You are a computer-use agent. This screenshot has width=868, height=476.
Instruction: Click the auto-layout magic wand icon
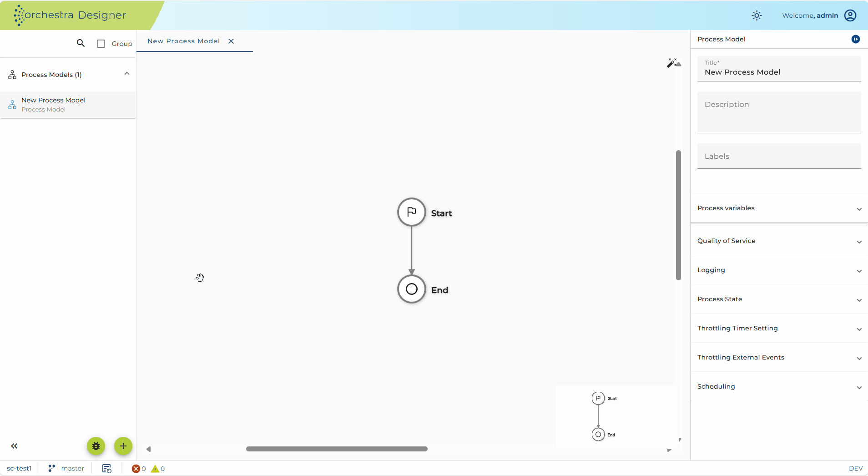674,63
